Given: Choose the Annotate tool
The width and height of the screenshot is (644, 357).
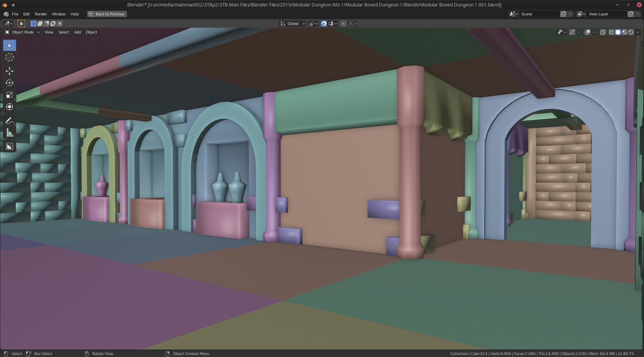Looking at the screenshot, I should coord(9,120).
